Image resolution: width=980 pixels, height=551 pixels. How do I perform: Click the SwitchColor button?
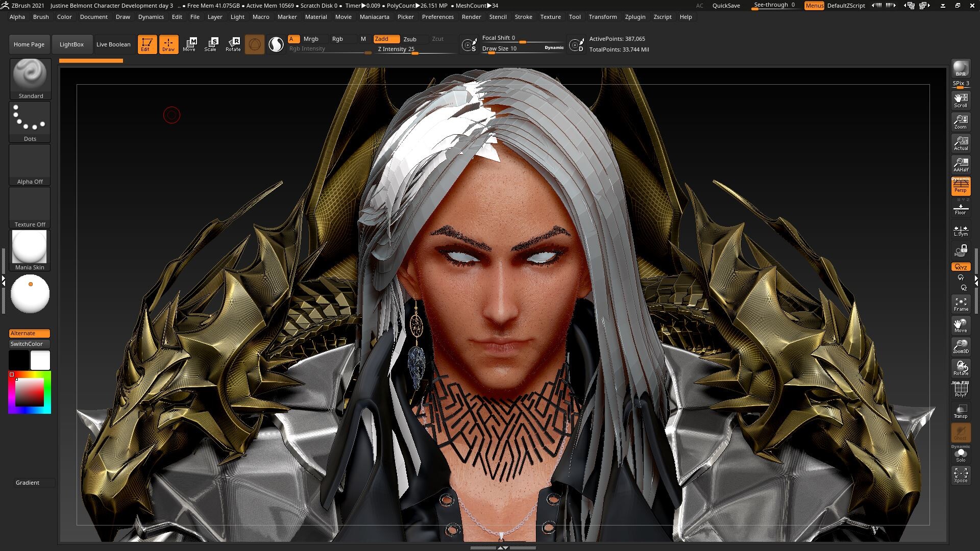click(x=30, y=344)
